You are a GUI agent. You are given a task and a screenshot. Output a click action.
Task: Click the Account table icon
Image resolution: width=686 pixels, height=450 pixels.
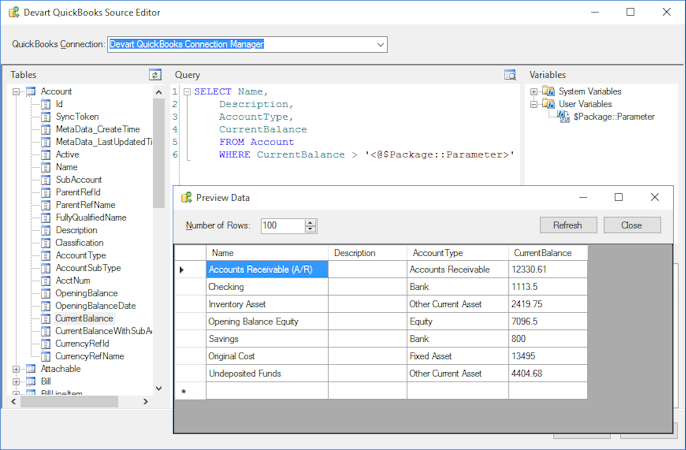click(30, 91)
